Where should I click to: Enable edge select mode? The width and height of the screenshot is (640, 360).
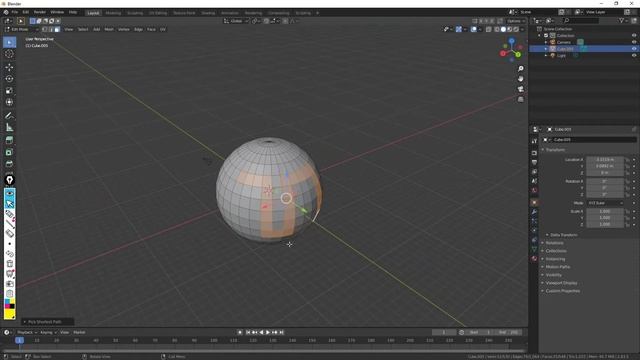pyautogui.click(x=51, y=29)
